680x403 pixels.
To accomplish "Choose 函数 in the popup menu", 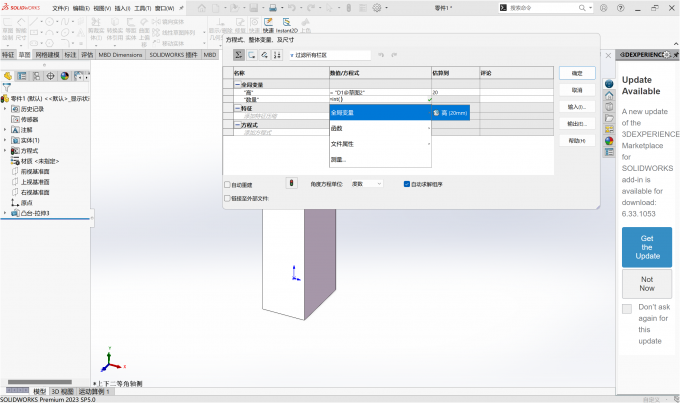I will (380, 128).
